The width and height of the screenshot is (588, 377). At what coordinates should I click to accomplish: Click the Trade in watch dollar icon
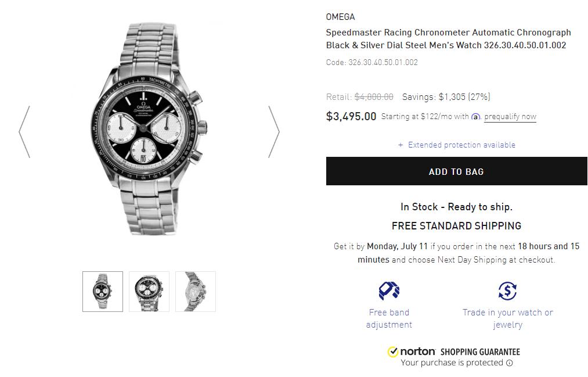pyautogui.click(x=507, y=290)
